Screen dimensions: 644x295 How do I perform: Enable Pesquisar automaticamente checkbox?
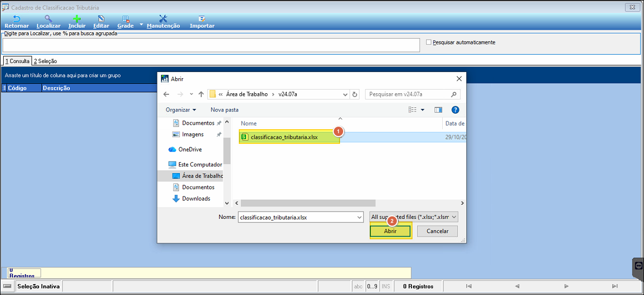point(429,42)
